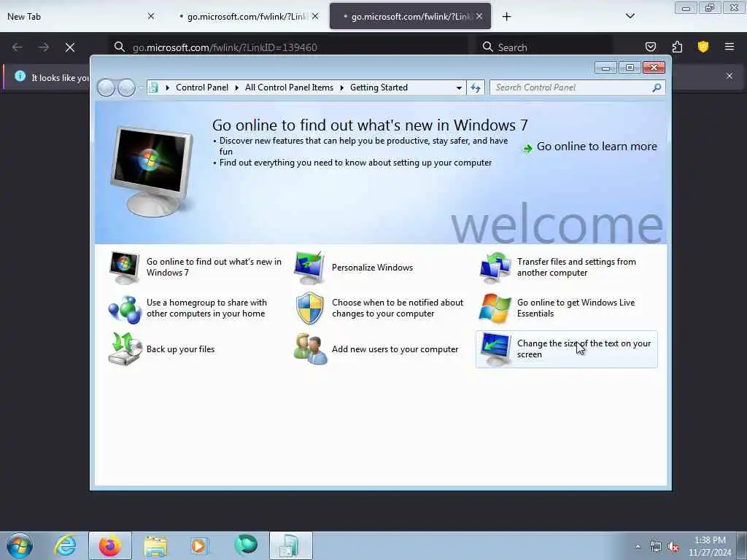This screenshot has width=747, height=560.
Task: Click the info icon in notification bar
Action: click(20, 76)
